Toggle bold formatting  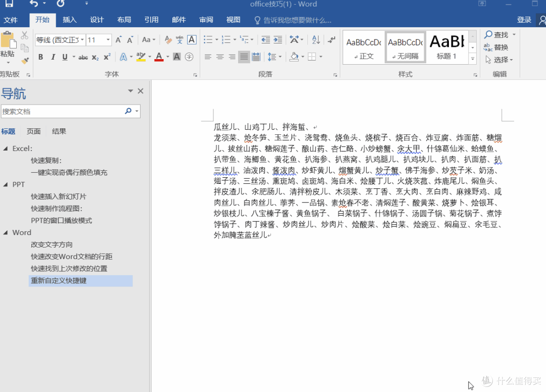point(40,57)
